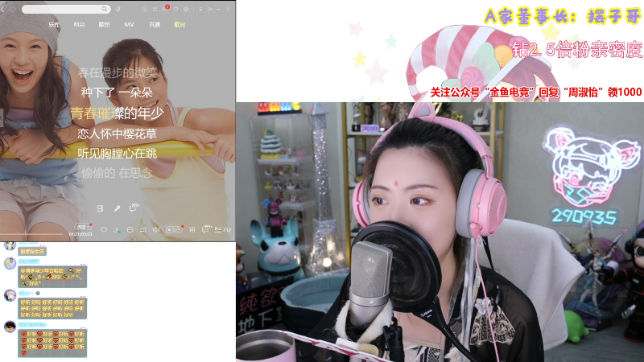Viewport: 644px width, 362px height.
Task: Click the magnifier icon in the search box
Action: 105,9
